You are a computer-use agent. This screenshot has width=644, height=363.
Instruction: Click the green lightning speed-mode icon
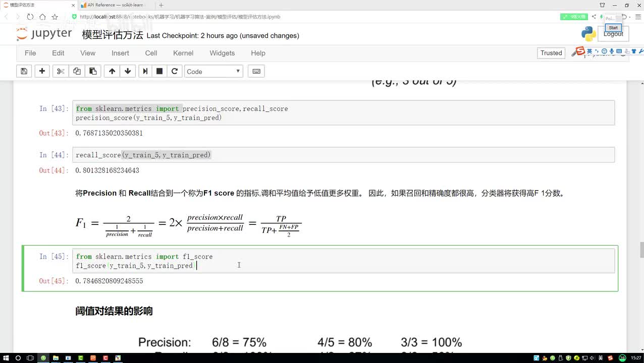tap(602, 17)
